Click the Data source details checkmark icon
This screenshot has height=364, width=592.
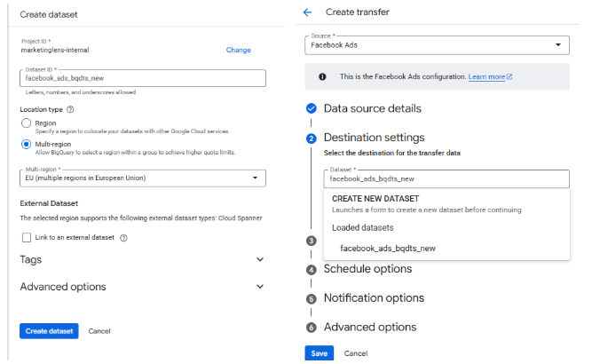click(311, 108)
